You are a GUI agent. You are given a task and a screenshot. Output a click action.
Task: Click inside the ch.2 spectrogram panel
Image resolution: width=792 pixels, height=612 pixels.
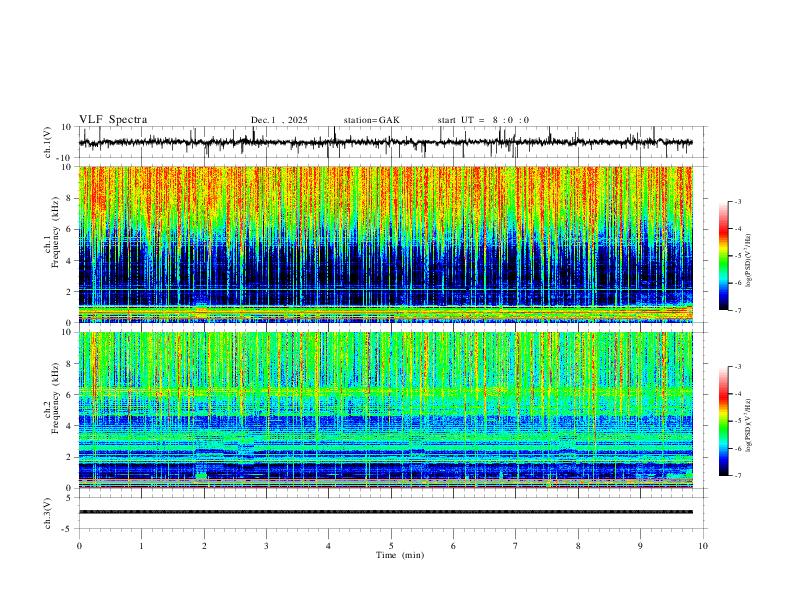(x=386, y=410)
